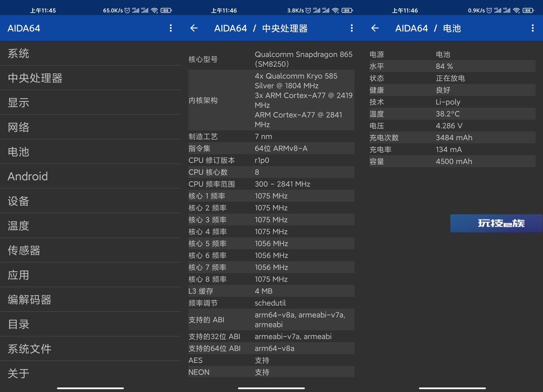
Task: Select 4500 mAh capacity value
Action: coord(454,161)
